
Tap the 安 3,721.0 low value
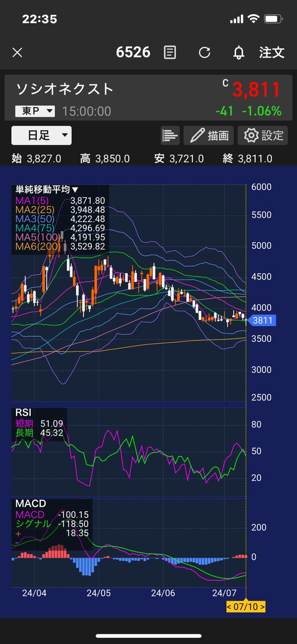point(179,159)
